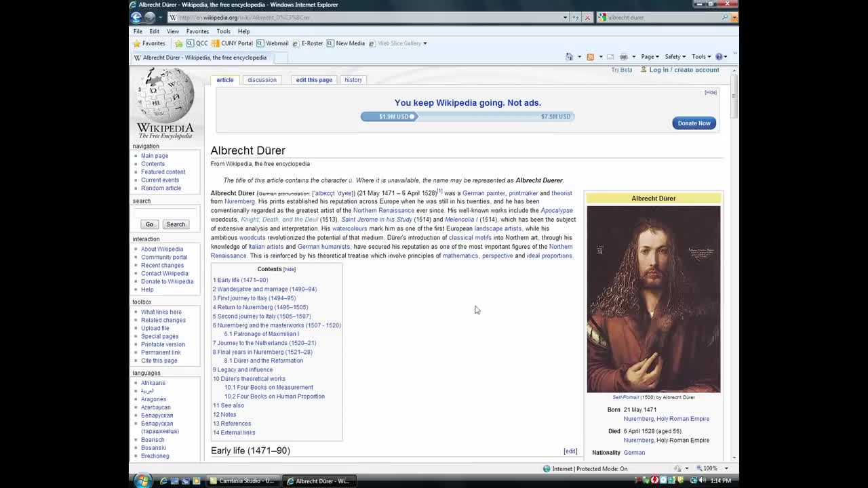Click the Wikipedia globe logo
The height and width of the screenshot is (488, 868).
point(165,103)
